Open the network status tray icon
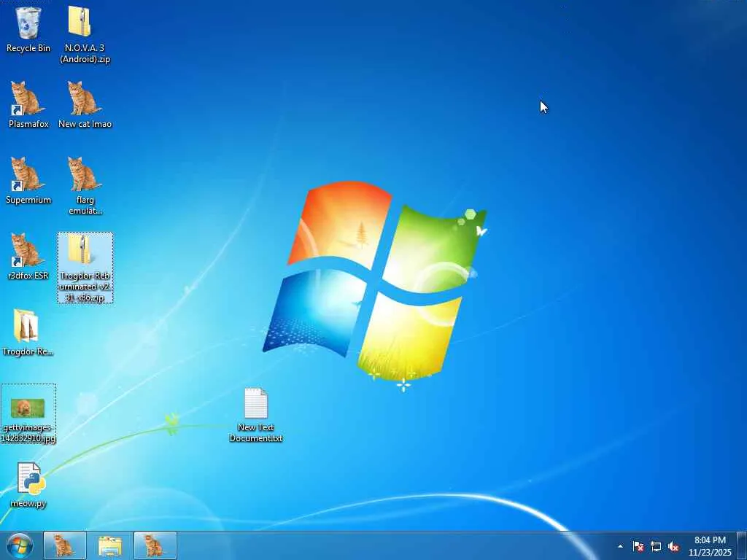747x560 pixels. tap(656, 546)
